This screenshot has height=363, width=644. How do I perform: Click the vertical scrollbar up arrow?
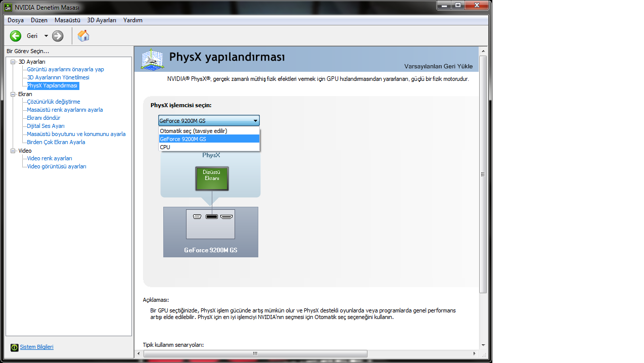point(483,51)
